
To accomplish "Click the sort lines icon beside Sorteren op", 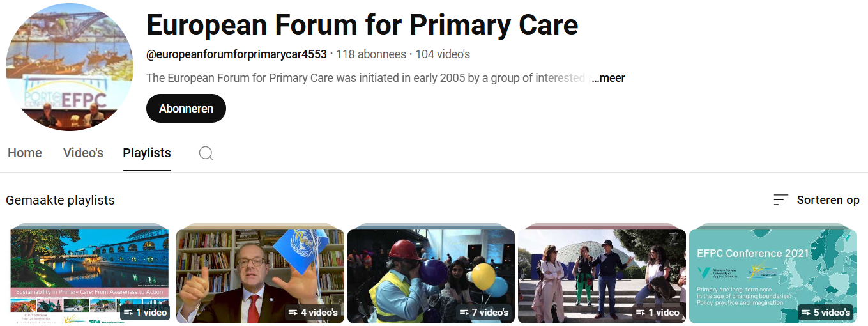I will [780, 200].
